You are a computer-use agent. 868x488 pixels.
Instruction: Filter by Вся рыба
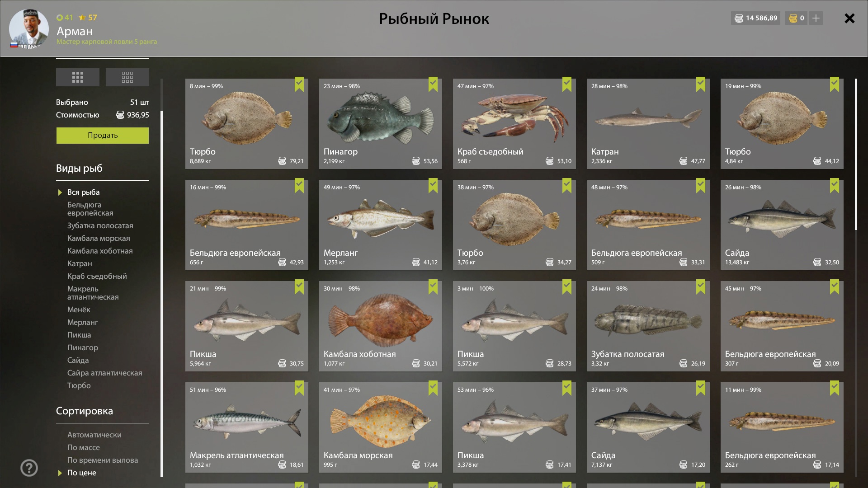(84, 192)
